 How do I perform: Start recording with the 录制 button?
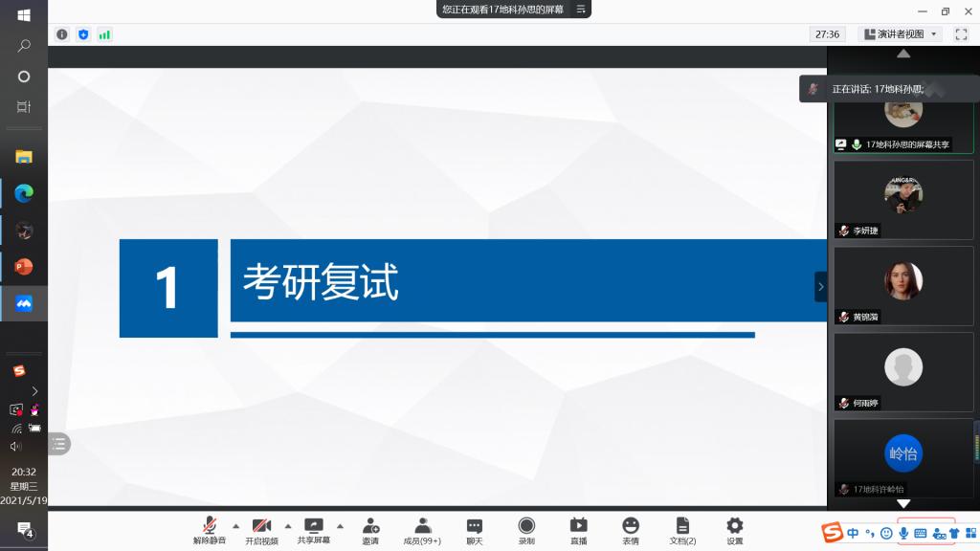(x=526, y=531)
